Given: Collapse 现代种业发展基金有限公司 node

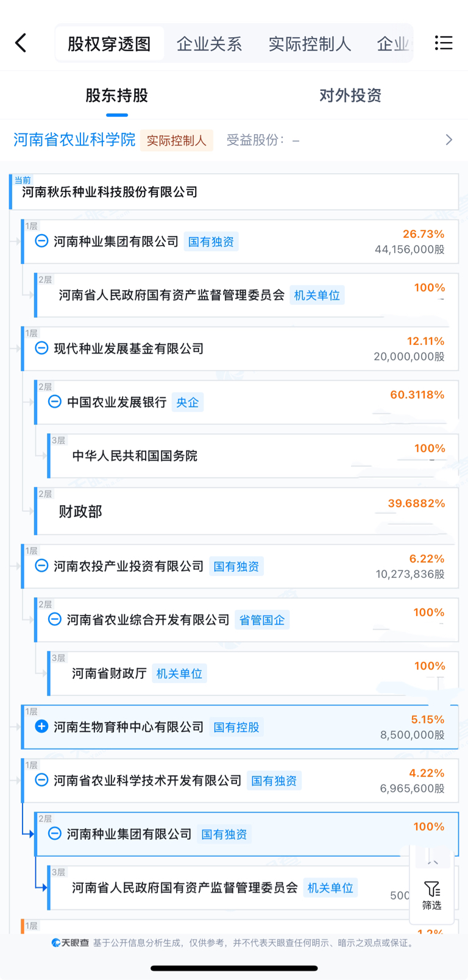Looking at the screenshot, I should click(x=41, y=348).
